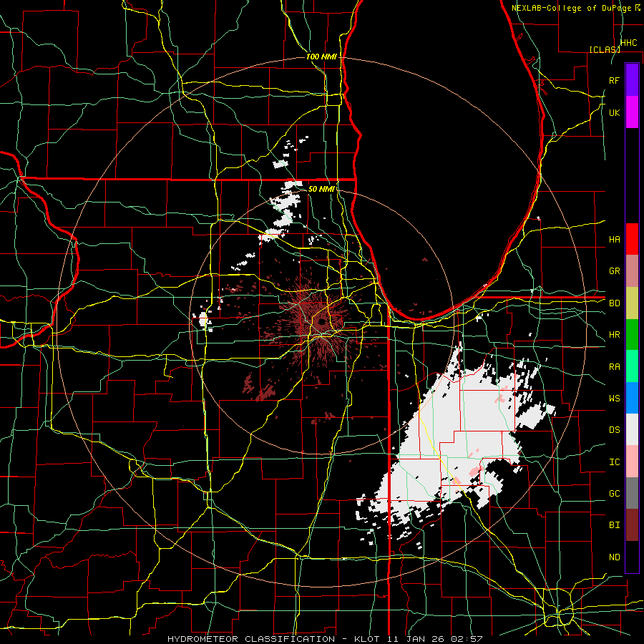Click the GC legend label
The width and height of the screenshot is (644, 644).
[614, 494]
